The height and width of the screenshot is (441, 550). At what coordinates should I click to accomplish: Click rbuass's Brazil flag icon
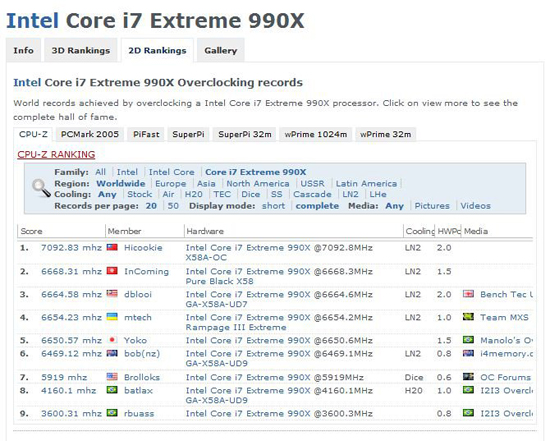click(112, 413)
